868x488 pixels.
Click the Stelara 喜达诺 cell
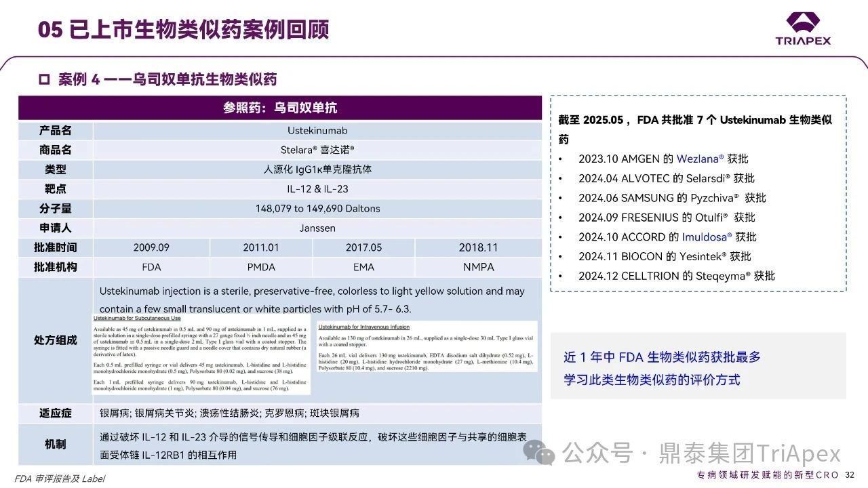(x=317, y=150)
